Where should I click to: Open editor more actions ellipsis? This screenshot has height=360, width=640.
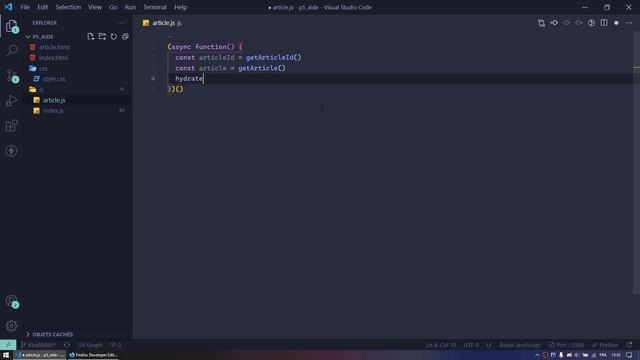pos(629,23)
